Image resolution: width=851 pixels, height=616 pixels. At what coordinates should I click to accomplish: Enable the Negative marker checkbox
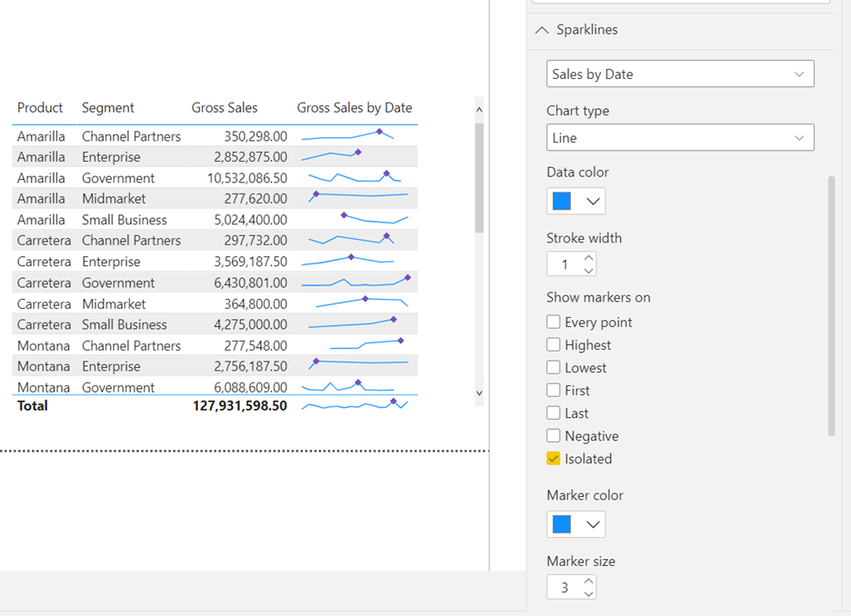click(554, 436)
